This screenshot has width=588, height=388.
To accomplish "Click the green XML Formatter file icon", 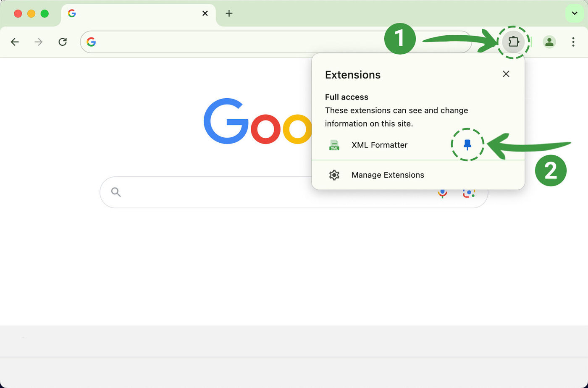I will click(x=334, y=145).
